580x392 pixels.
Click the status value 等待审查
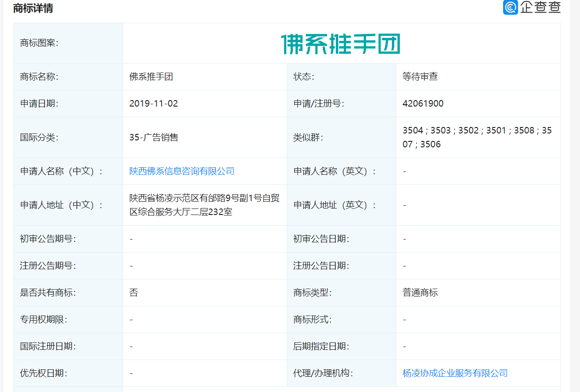coord(420,76)
